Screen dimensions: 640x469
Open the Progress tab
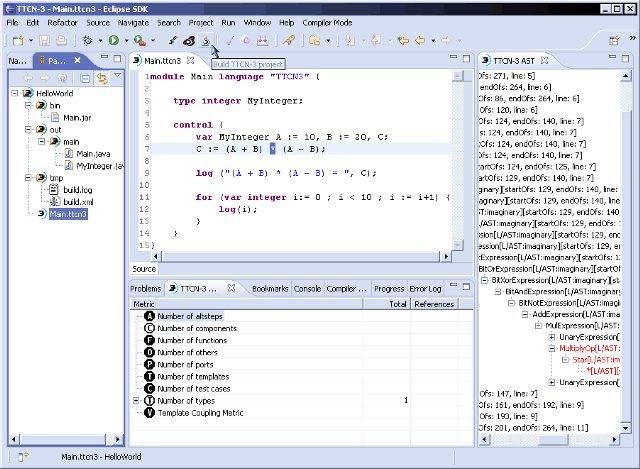coord(389,289)
